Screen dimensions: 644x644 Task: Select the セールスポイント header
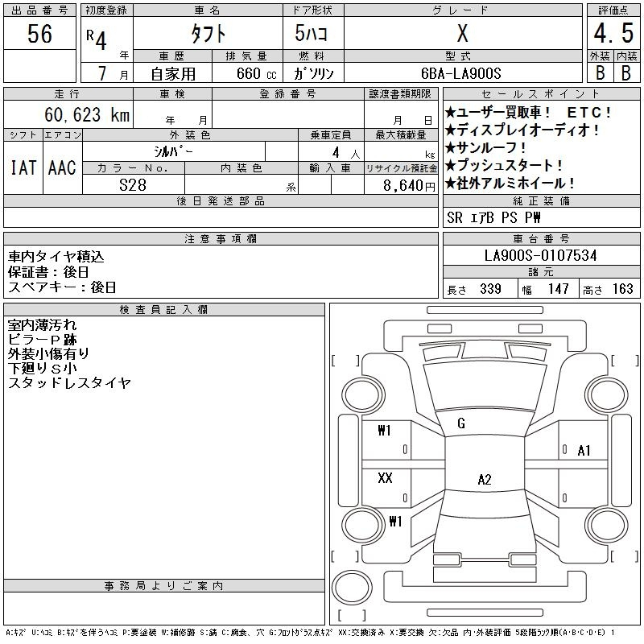click(x=540, y=94)
